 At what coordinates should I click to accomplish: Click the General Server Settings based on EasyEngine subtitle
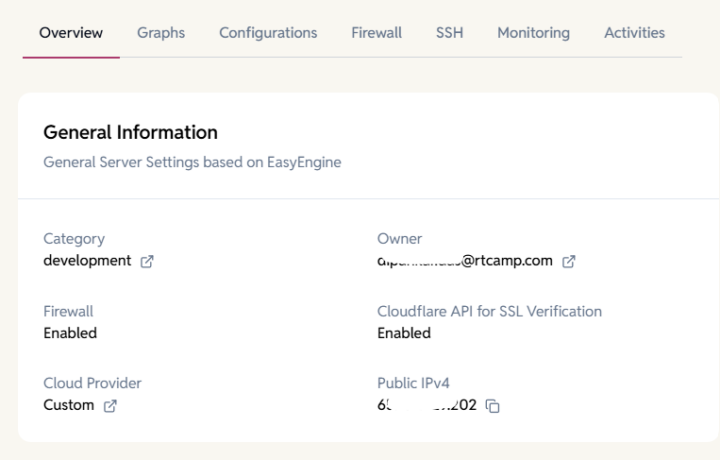tap(192, 162)
